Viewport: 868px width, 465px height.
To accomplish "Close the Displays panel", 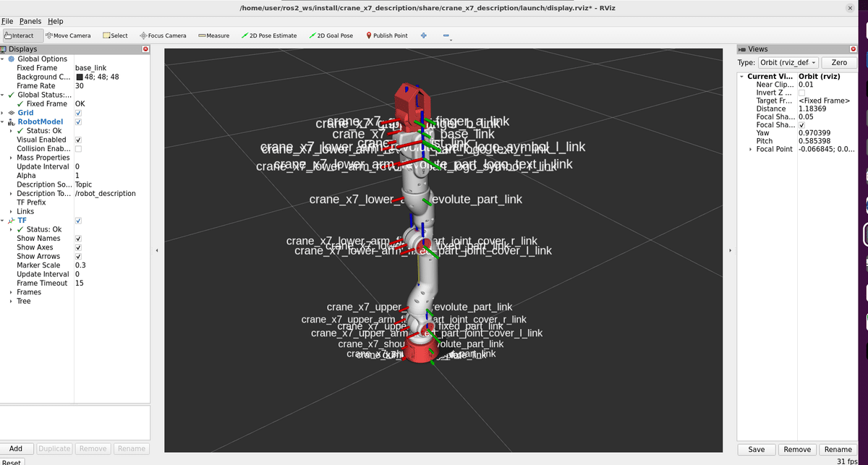I will click(x=145, y=49).
